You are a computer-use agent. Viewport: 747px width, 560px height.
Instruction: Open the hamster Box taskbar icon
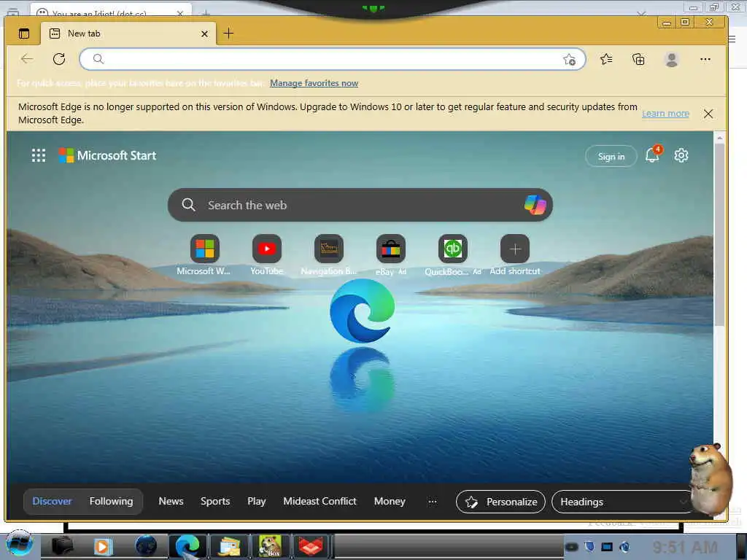[x=270, y=545]
